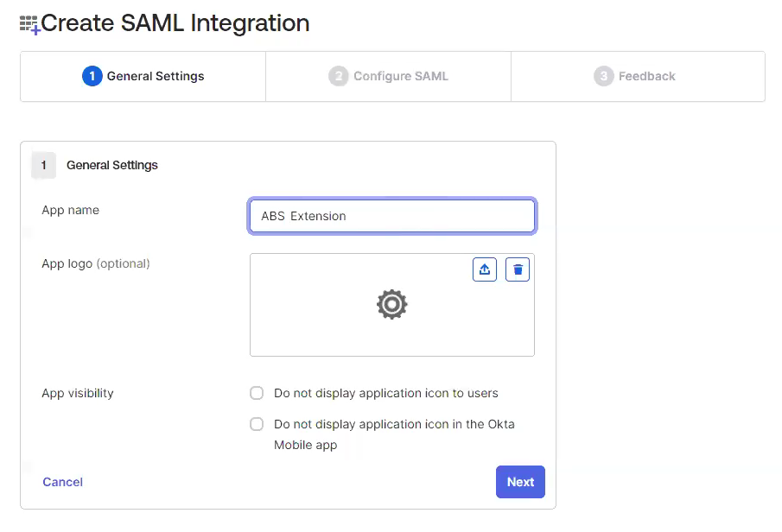
Task: Click the 'App visibility' label
Action: (x=78, y=393)
